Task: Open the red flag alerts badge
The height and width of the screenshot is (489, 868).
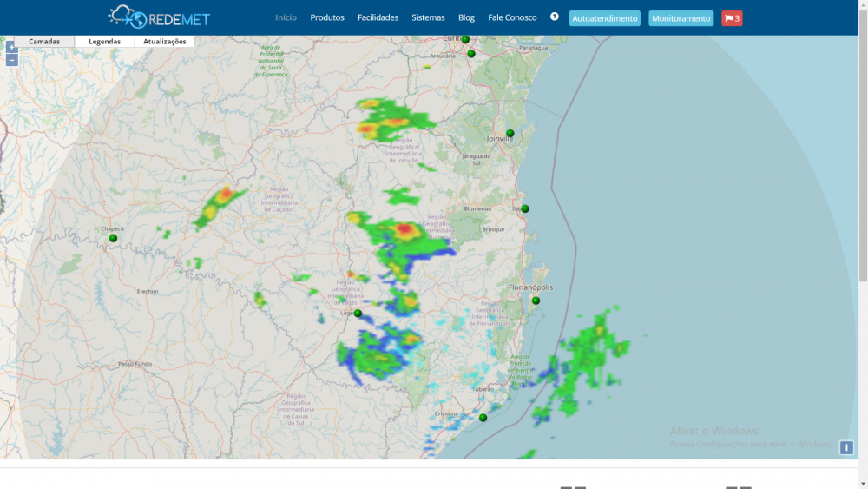Action: 732,18
